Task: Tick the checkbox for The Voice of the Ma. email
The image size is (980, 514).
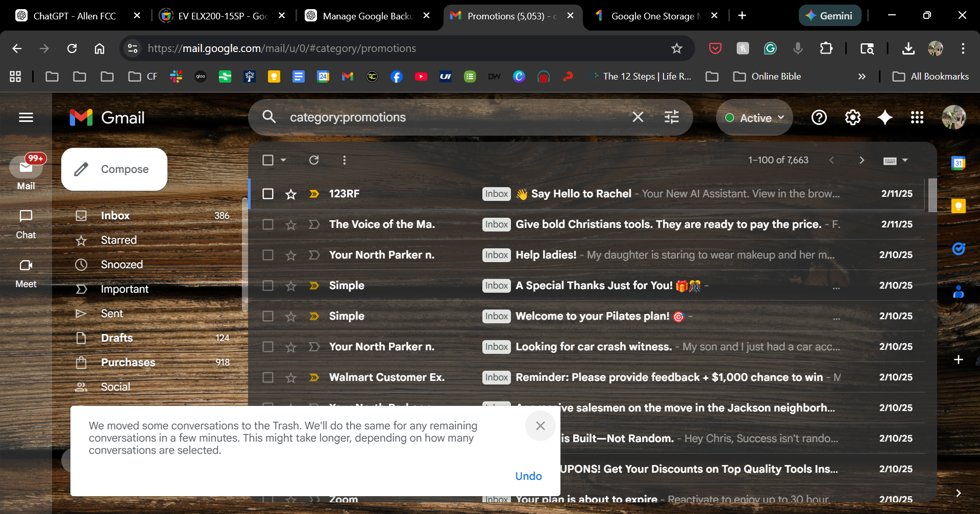Action: click(268, 224)
